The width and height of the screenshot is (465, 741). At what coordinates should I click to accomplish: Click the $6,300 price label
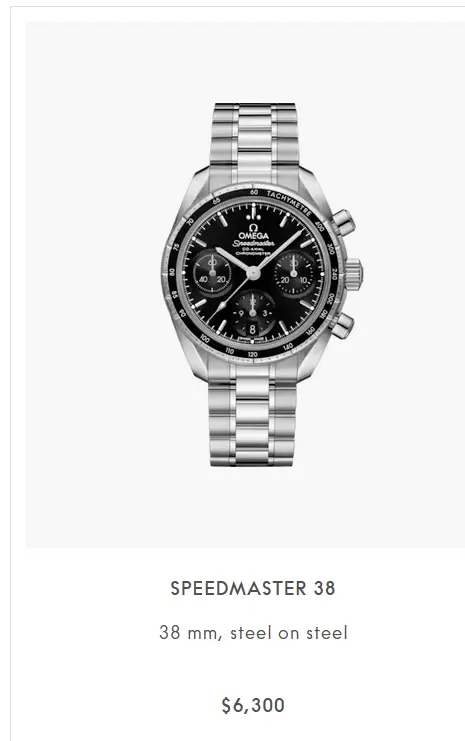point(253,705)
